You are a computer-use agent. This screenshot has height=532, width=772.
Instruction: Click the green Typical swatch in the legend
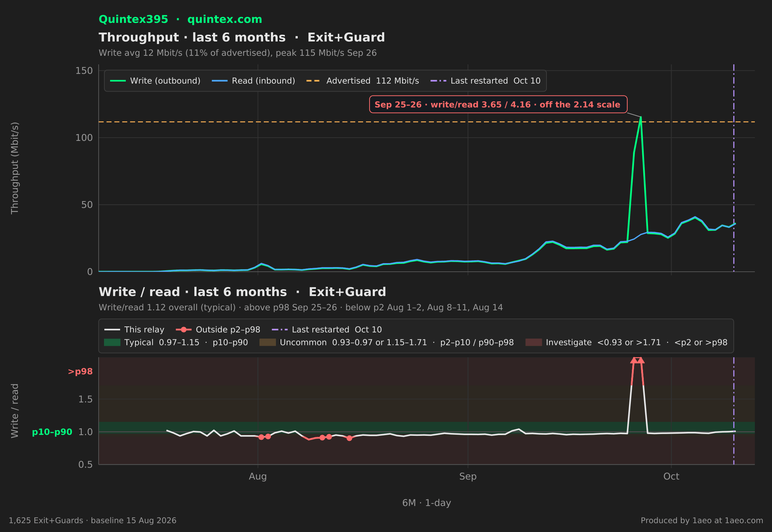coord(112,343)
